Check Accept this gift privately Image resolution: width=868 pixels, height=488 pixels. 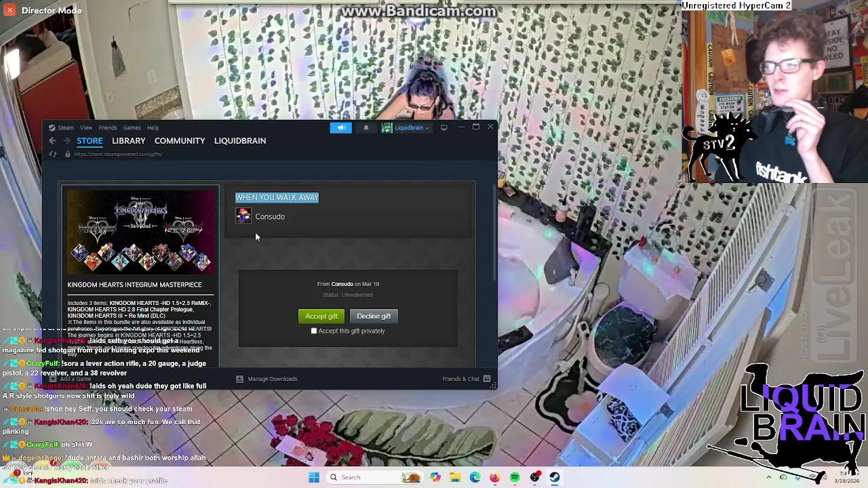314,331
